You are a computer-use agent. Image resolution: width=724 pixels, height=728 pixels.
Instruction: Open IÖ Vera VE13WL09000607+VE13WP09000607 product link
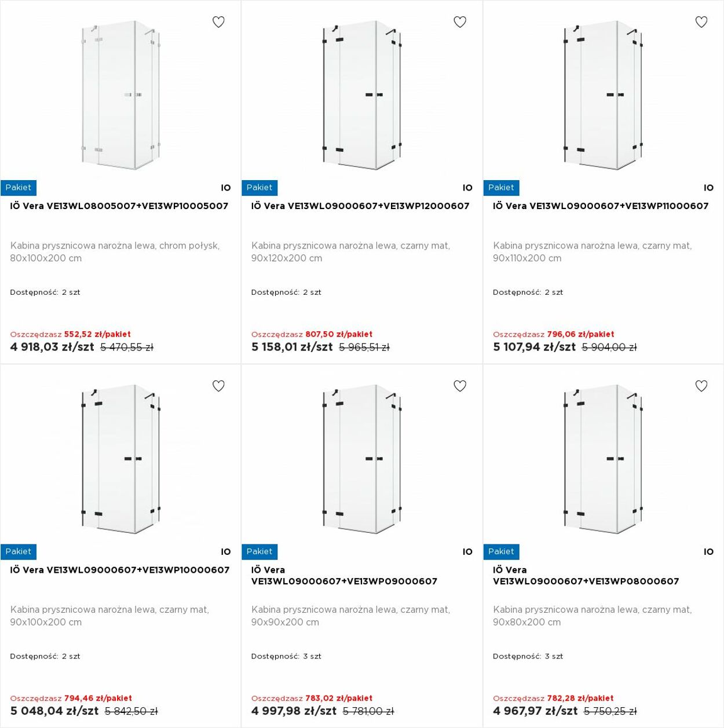coord(344,576)
